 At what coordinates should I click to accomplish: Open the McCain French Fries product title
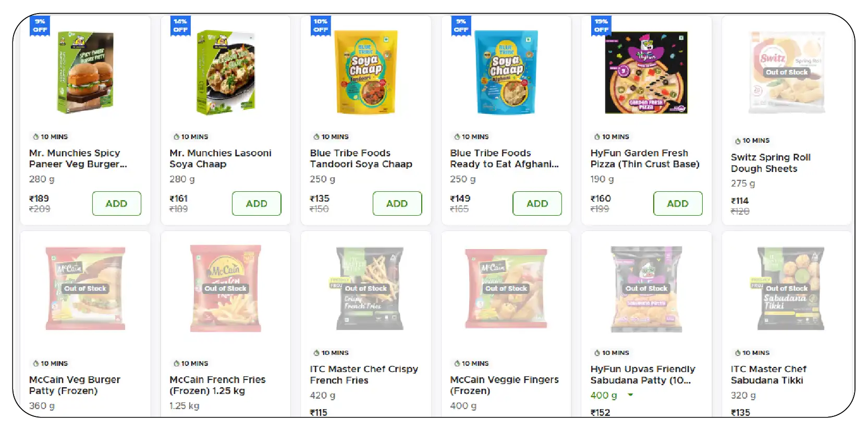click(x=217, y=385)
